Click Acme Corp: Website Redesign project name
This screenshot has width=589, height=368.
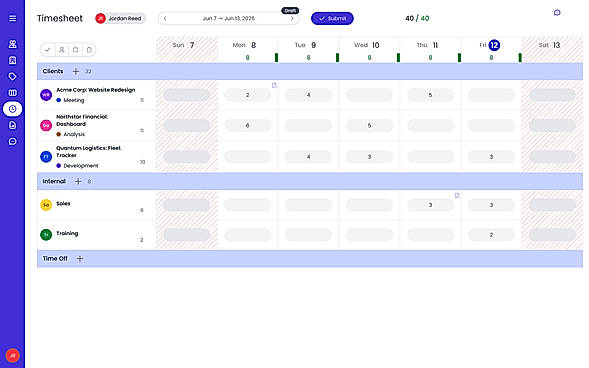point(96,90)
